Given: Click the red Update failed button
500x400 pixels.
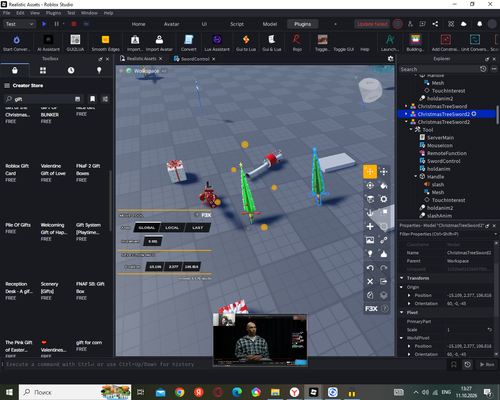Looking at the screenshot, I should 372,24.
